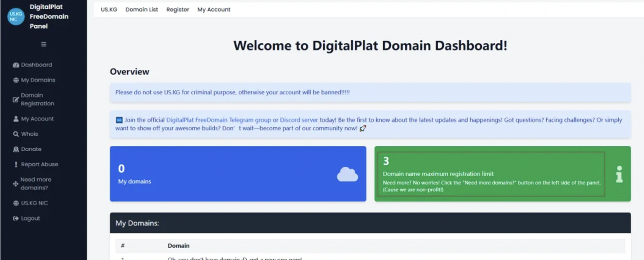Go to Domain Registration in the sidebar
This screenshot has height=260, width=644.
point(38,99)
